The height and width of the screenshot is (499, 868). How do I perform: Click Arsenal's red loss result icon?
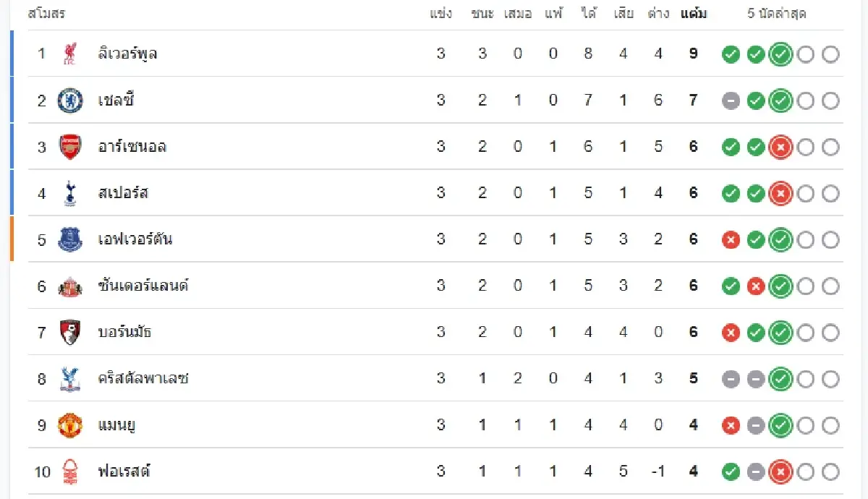click(x=780, y=148)
